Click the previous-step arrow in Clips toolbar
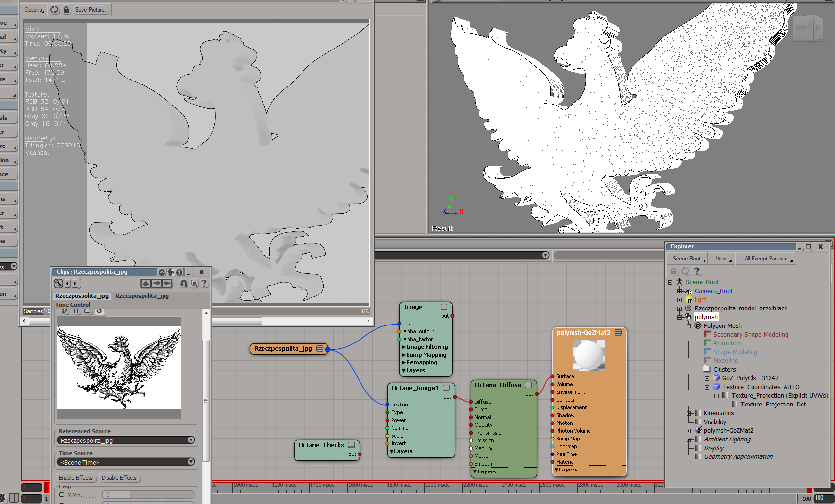 pyautogui.click(x=68, y=283)
